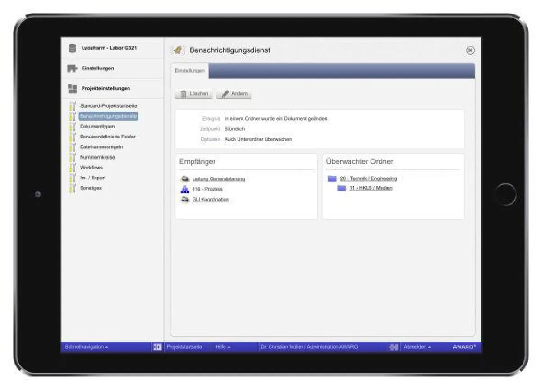
Task: Switch to the Einstellungen tab
Action: (189, 71)
